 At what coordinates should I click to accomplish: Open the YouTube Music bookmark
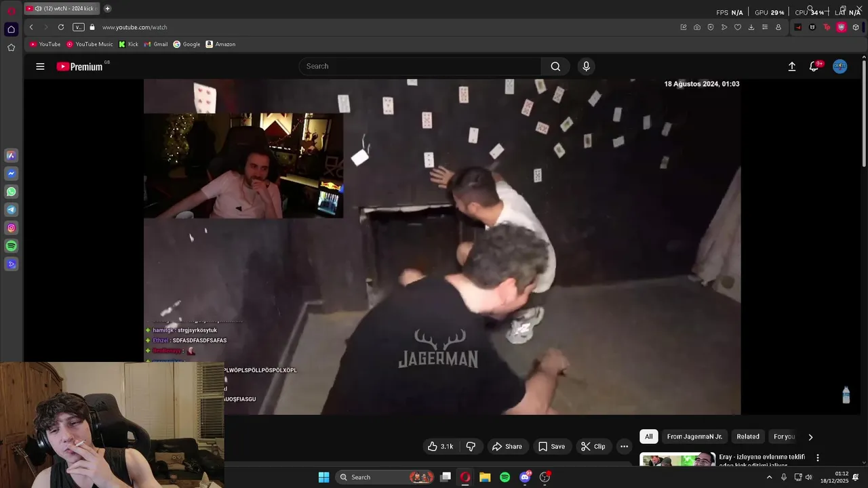pos(90,44)
